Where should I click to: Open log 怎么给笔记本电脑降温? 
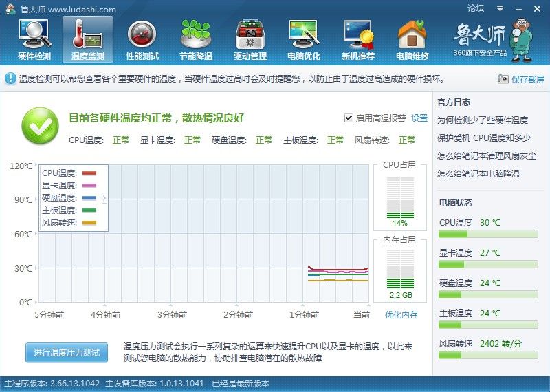(478, 174)
